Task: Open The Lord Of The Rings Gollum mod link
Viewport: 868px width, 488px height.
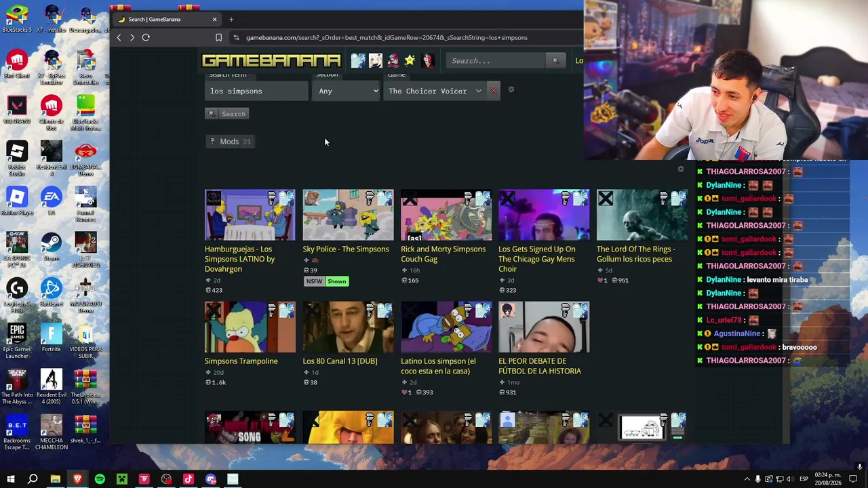Action: click(x=636, y=254)
